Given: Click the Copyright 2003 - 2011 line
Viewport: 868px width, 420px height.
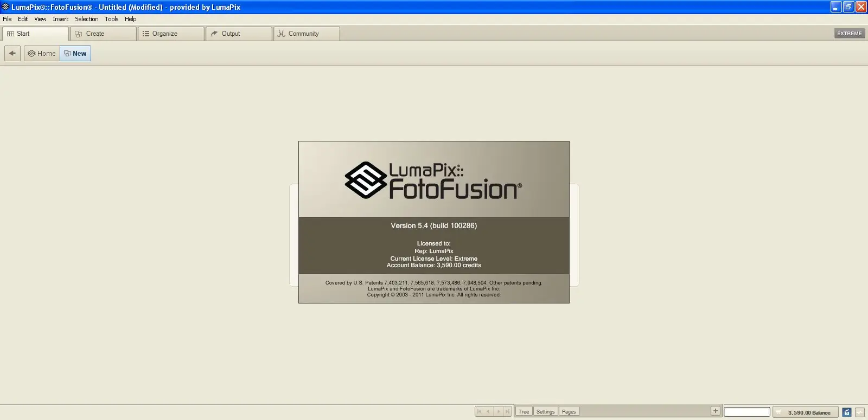Looking at the screenshot, I should (x=434, y=295).
